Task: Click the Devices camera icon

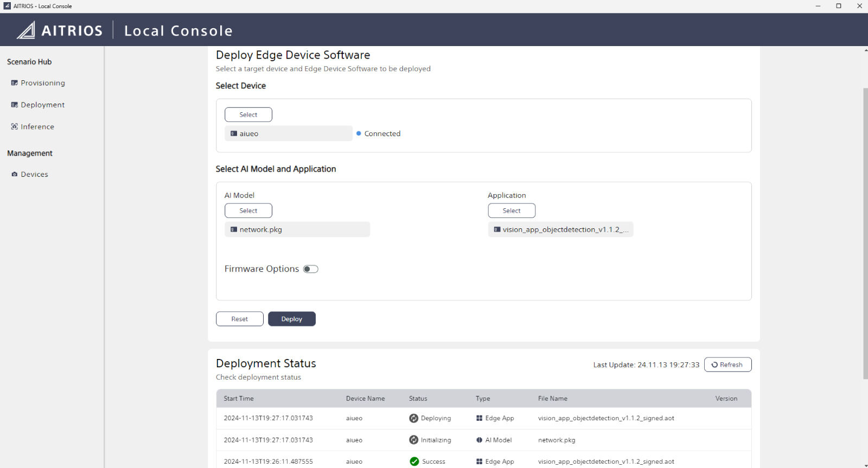Action: (15, 174)
